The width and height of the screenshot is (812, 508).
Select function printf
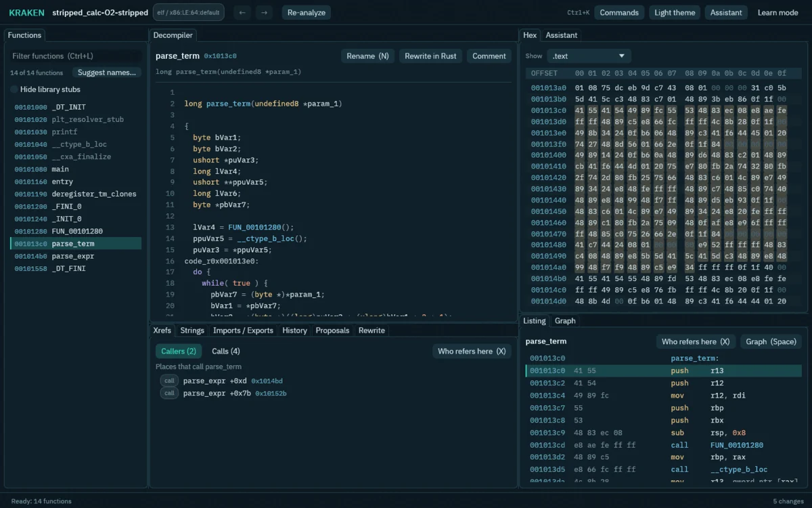[76, 132]
